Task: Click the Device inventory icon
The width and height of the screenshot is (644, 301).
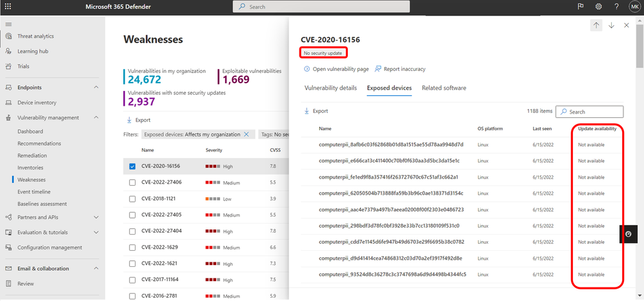Action: point(8,102)
